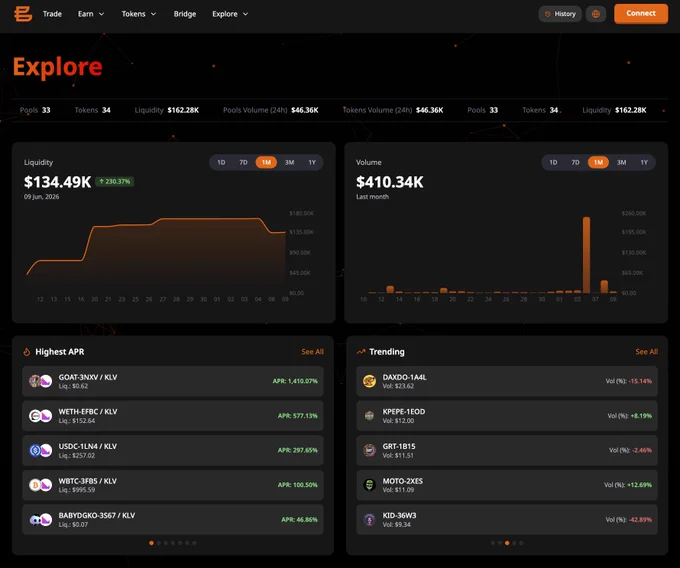The width and height of the screenshot is (680, 568).
Task: Select 1M range in Volume chart
Action: (598, 162)
